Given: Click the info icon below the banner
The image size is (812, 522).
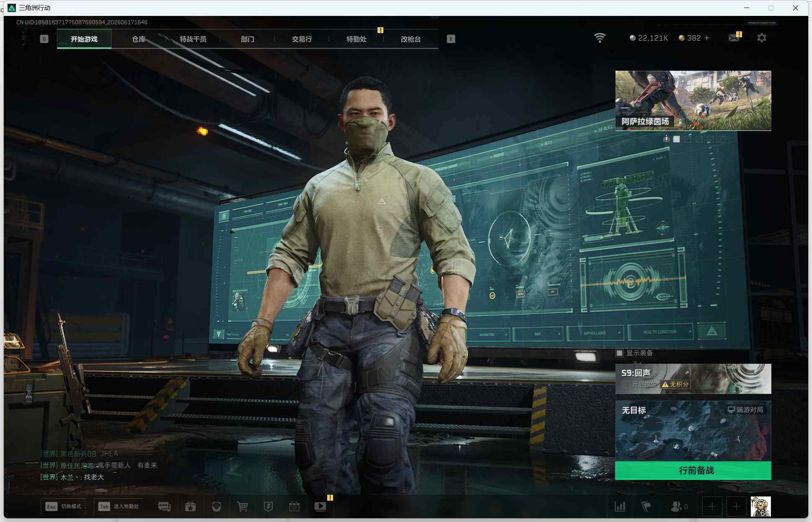Looking at the screenshot, I should point(666,139).
